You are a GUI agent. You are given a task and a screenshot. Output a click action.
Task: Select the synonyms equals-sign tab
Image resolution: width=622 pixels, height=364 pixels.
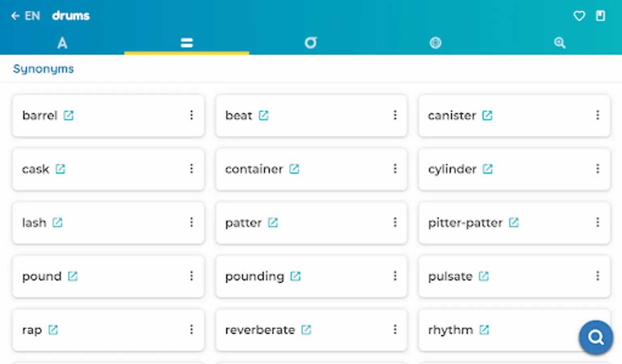(187, 43)
